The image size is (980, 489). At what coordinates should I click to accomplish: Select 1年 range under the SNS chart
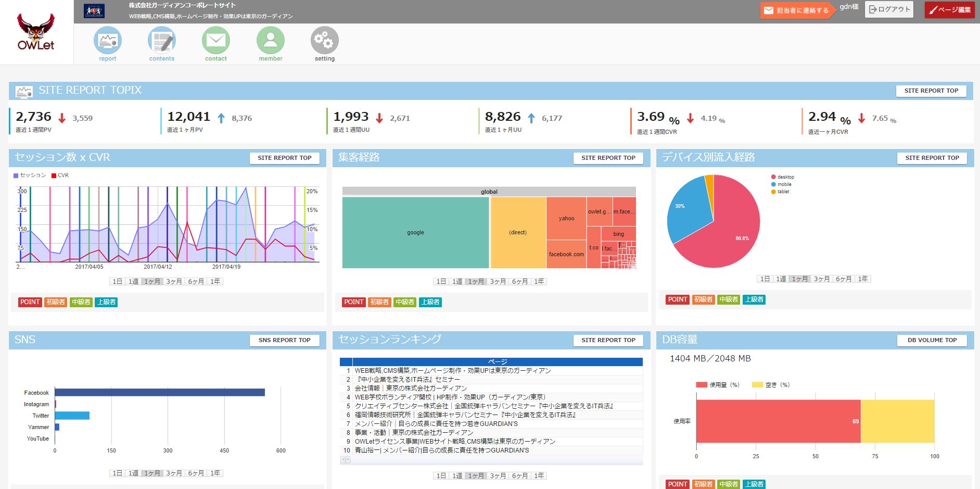215,473
